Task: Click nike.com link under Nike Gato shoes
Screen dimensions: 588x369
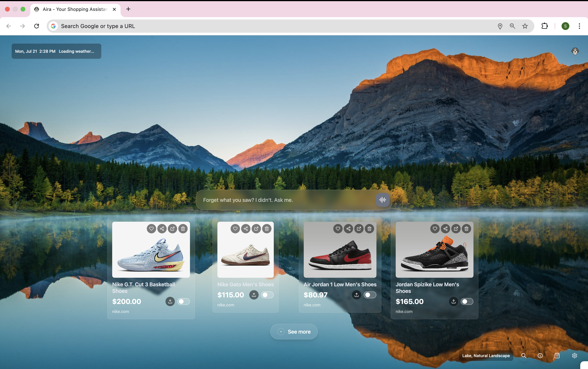Action: [226, 305]
